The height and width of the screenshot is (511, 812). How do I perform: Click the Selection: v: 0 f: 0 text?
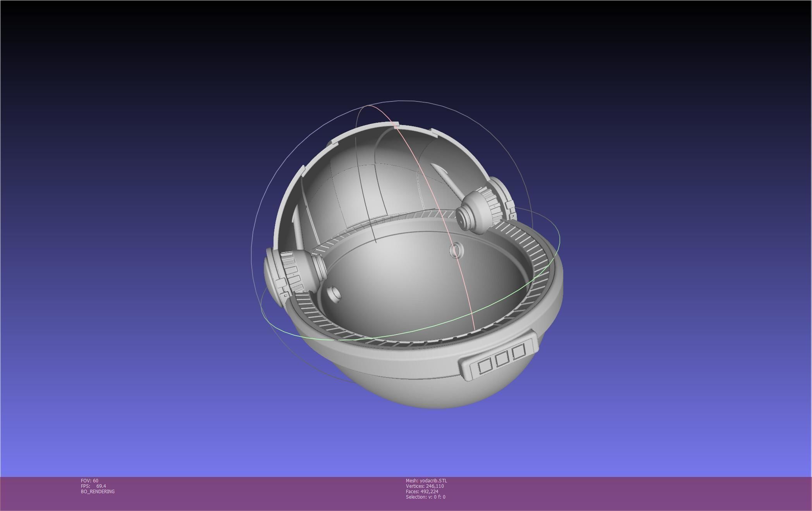425,497
